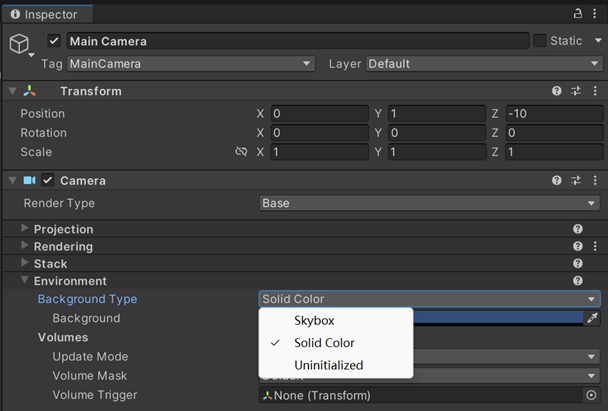
Task: Open the Tag dropdown showing MainCamera
Action: (190, 64)
